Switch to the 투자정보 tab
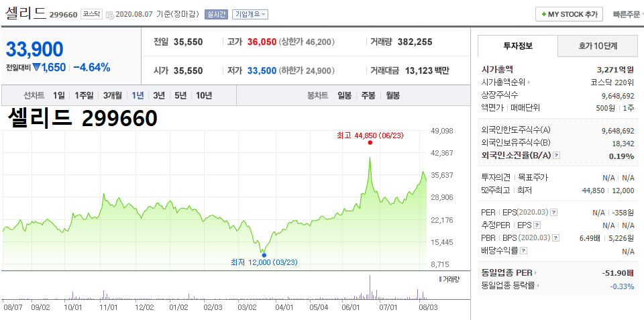 pyautogui.click(x=518, y=46)
